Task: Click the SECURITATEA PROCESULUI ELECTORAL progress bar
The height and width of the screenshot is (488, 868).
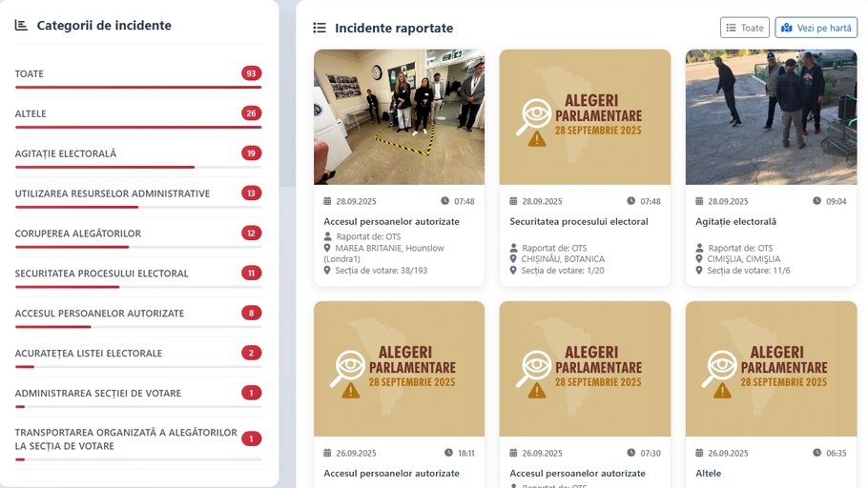Action: pyautogui.click(x=138, y=287)
